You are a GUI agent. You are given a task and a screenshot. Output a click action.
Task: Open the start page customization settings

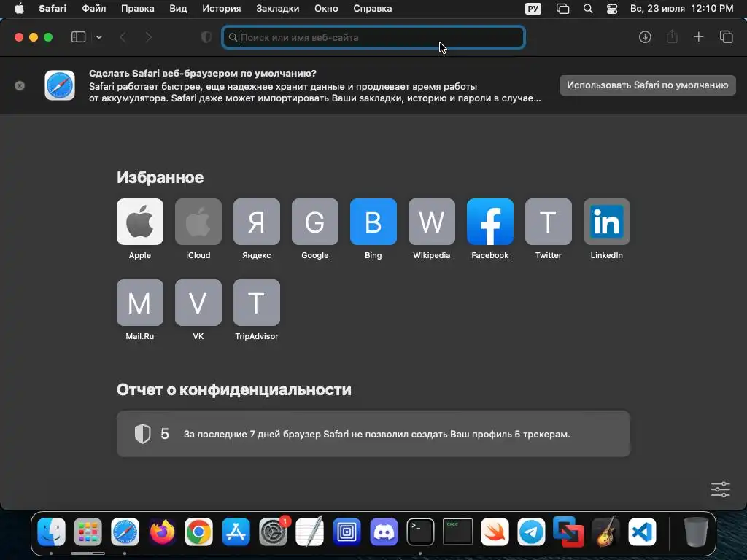coord(720,489)
